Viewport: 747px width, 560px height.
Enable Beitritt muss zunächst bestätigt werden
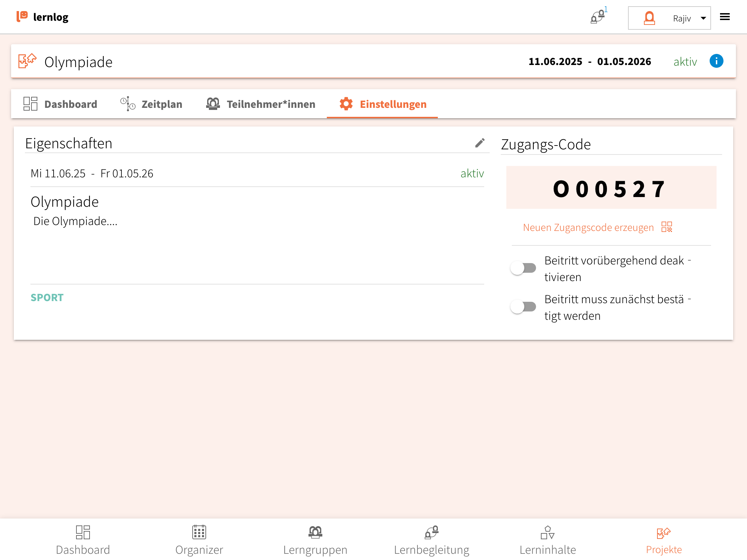click(x=523, y=307)
